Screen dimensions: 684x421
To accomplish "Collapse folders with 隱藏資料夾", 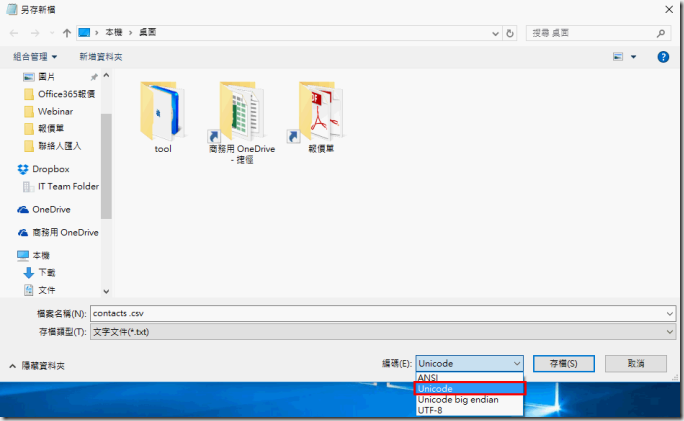I will click(x=38, y=366).
